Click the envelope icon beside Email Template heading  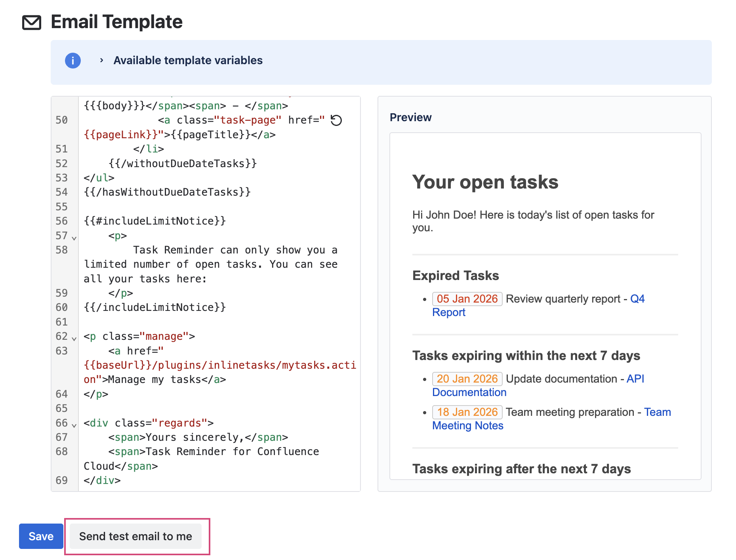click(x=32, y=23)
